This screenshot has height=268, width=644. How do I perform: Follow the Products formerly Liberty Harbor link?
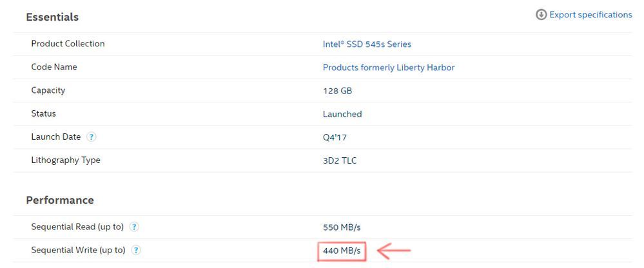pyautogui.click(x=388, y=68)
